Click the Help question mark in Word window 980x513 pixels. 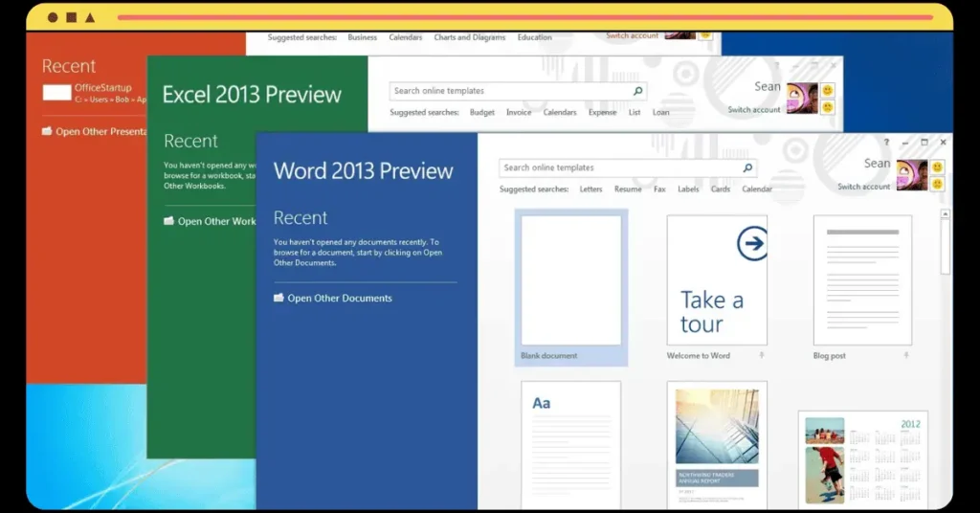click(x=886, y=143)
